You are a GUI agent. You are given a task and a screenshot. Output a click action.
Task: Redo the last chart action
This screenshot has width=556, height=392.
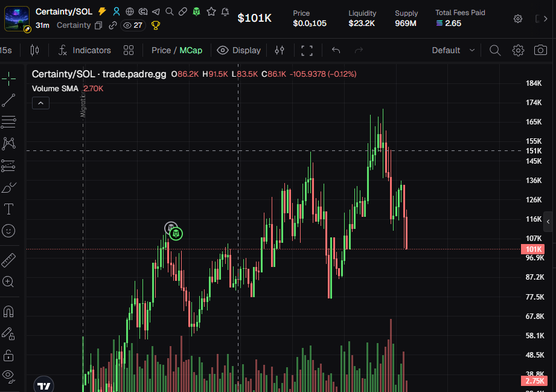click(x=359, y=50)
